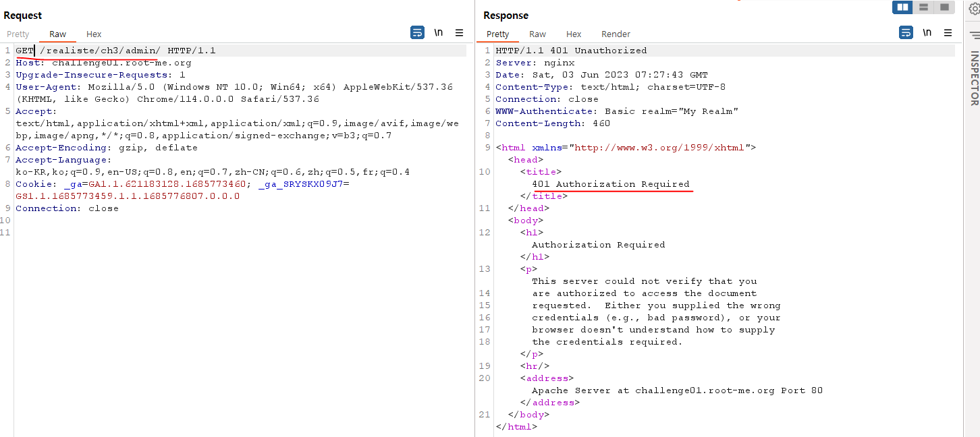The image size is (980, 437).
Task: Click the WWW-Authenticate header line
Action: (616, 111)
